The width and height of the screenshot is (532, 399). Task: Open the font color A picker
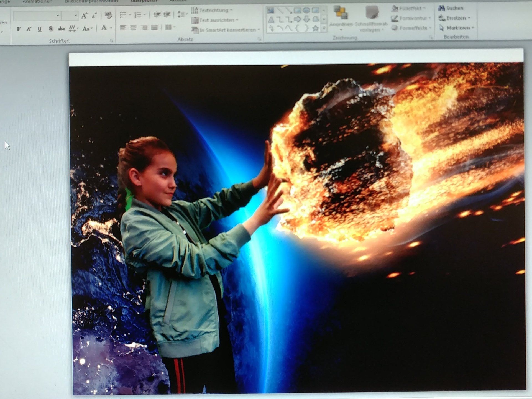pos(104,28)
